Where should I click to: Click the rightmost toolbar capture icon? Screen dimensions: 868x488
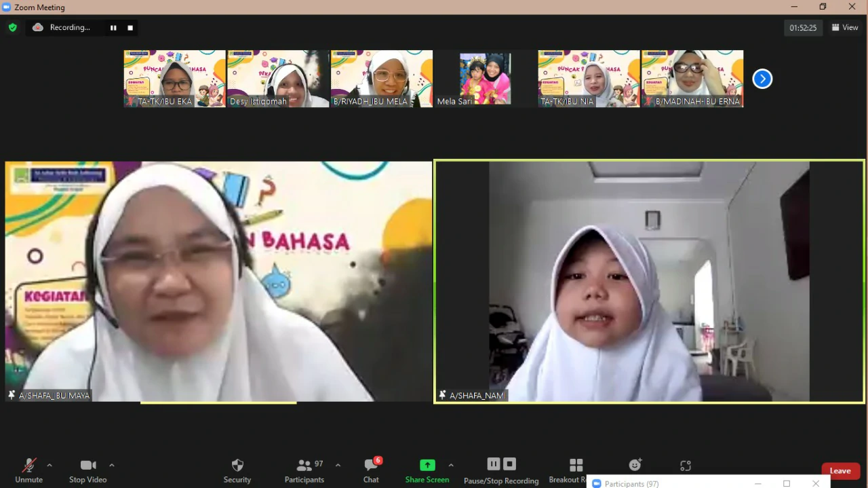click(686, 466)
